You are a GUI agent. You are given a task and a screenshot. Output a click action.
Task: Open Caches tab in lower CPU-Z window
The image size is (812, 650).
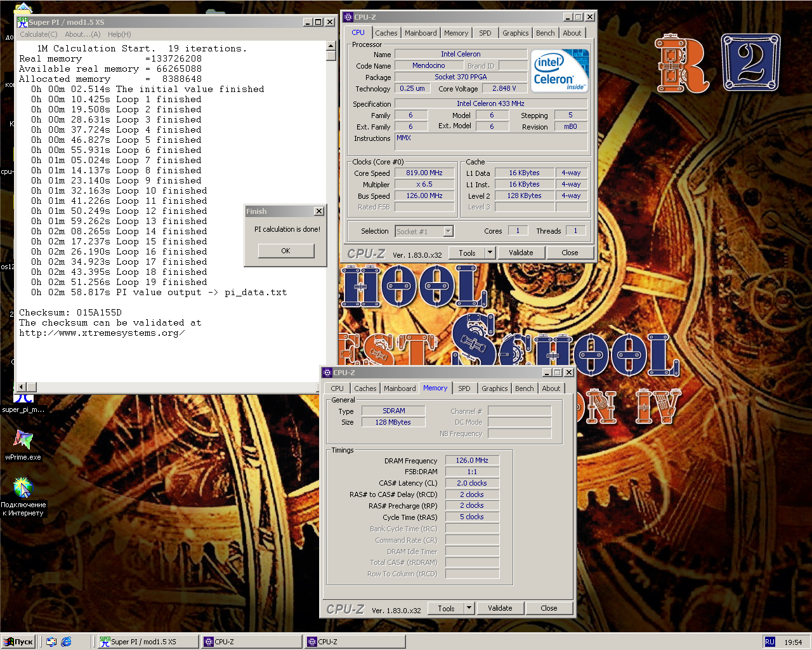(365, 388)
